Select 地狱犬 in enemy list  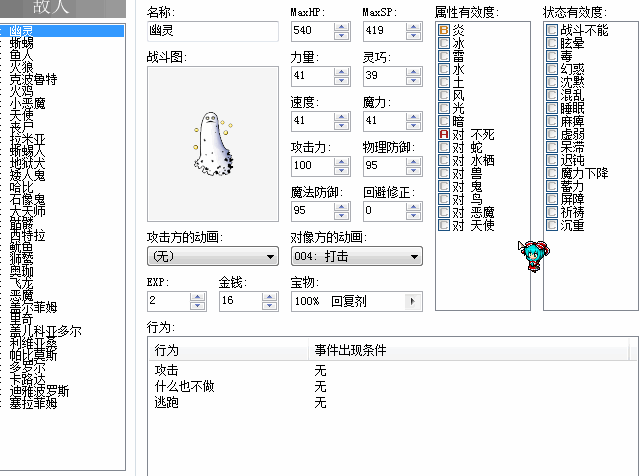(27, 163)
